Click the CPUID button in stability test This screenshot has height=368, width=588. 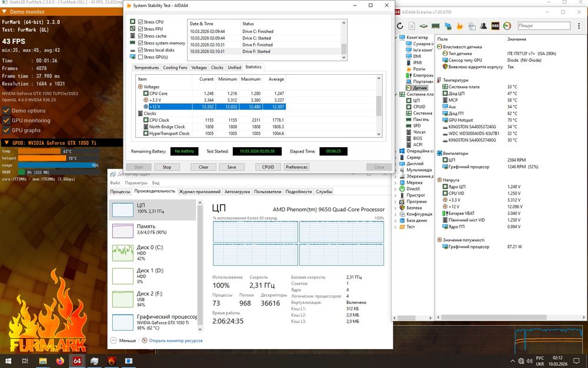[x=268, y=167]
